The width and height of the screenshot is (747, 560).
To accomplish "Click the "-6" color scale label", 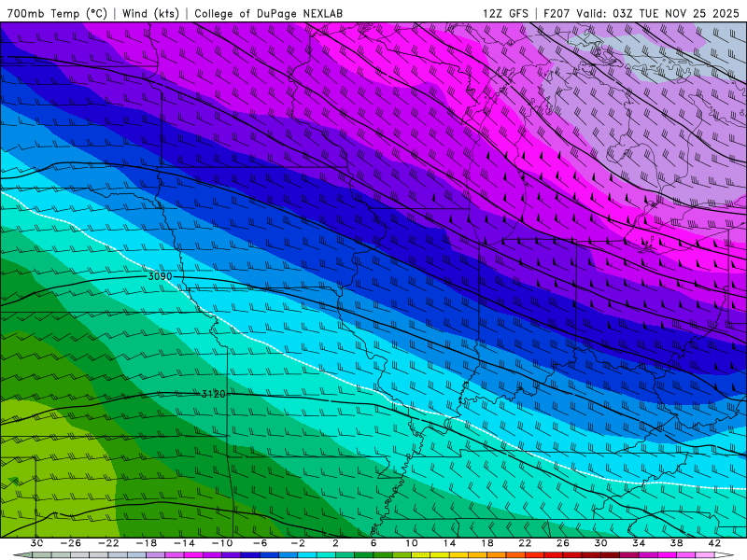I will (x=261, y=543).
